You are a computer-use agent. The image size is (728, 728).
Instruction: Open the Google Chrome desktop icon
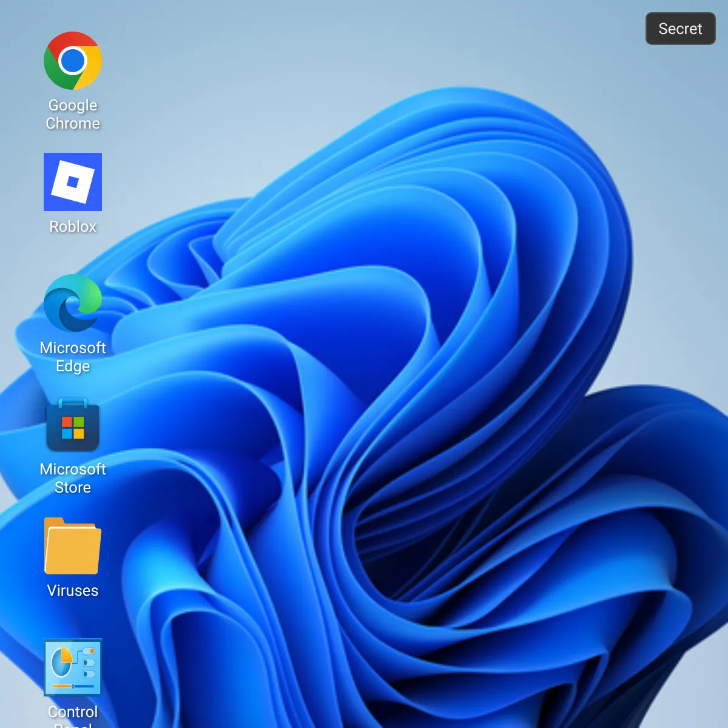(73, 61)
